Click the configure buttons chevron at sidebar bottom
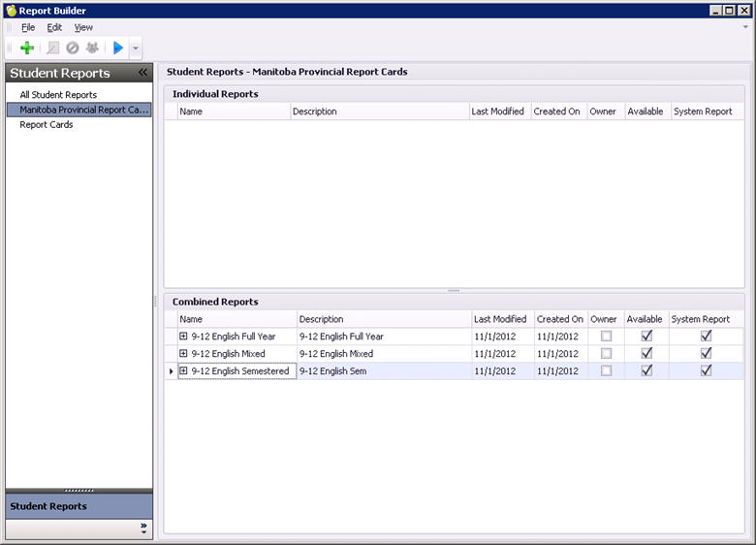 click(143, 529)
